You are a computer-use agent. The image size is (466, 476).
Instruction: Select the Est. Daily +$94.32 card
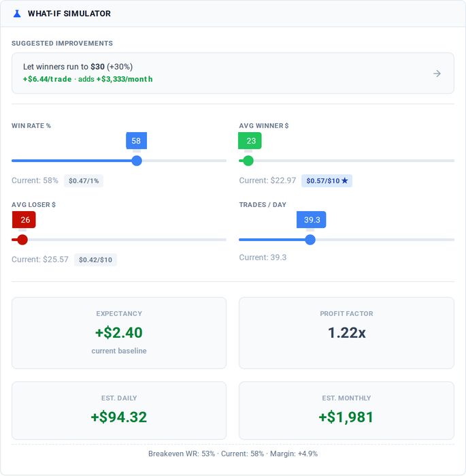tap(119, 411)
